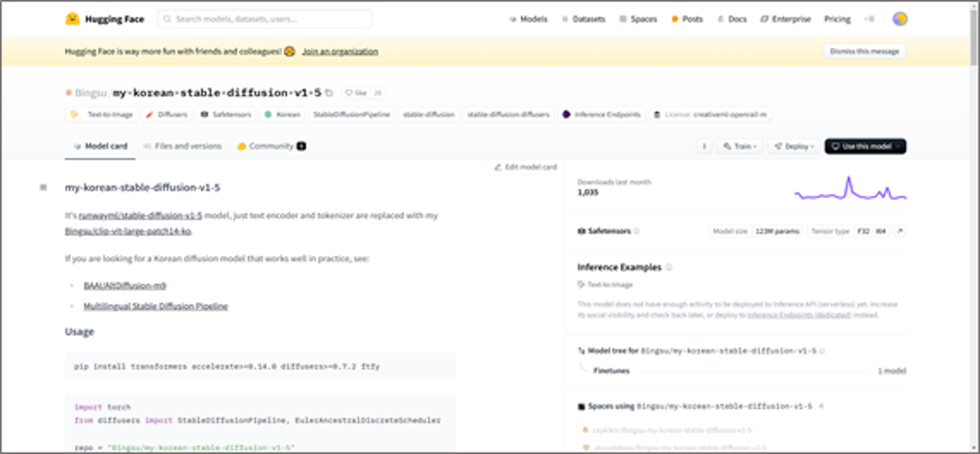Open Posts in top navigation

pos(687,18)
